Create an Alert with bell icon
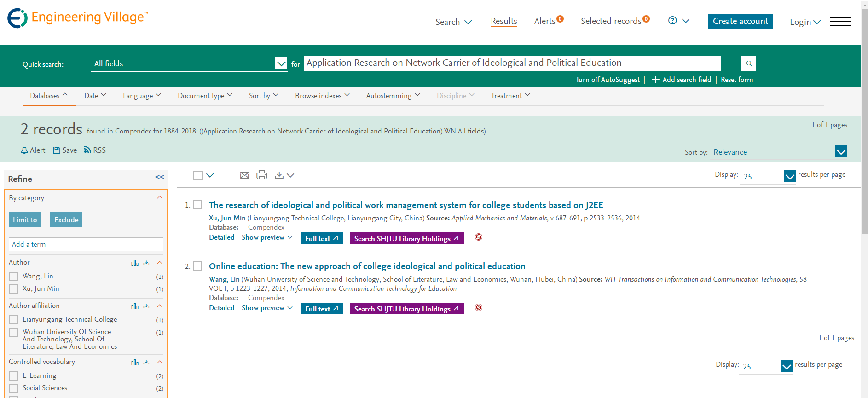Viewport: 868px width, 398px height. 33,150
